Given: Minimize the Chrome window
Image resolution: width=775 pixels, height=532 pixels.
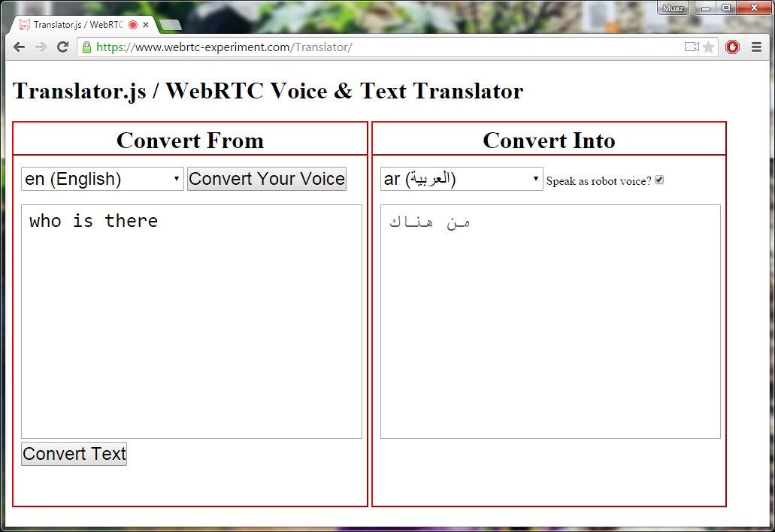Looking at the screenshot, I should [707, 8].
